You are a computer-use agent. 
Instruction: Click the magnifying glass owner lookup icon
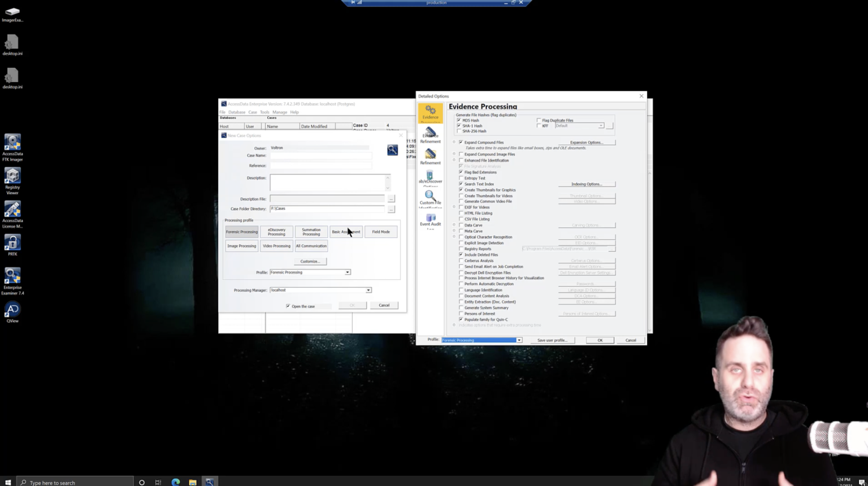[392, 149]
